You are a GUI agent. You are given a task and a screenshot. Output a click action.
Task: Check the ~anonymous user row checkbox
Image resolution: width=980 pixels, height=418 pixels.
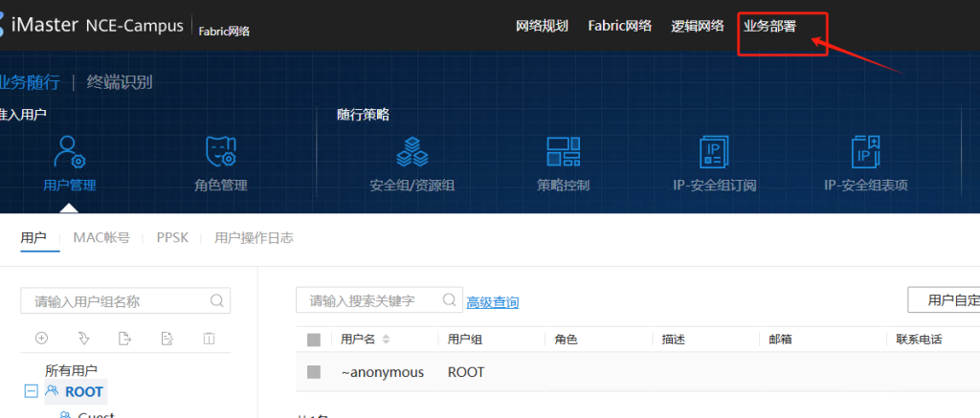pos(314,372)
